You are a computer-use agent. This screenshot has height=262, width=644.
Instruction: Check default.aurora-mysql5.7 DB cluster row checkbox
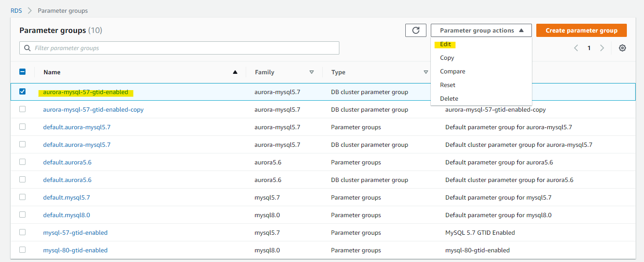point(22,144)
